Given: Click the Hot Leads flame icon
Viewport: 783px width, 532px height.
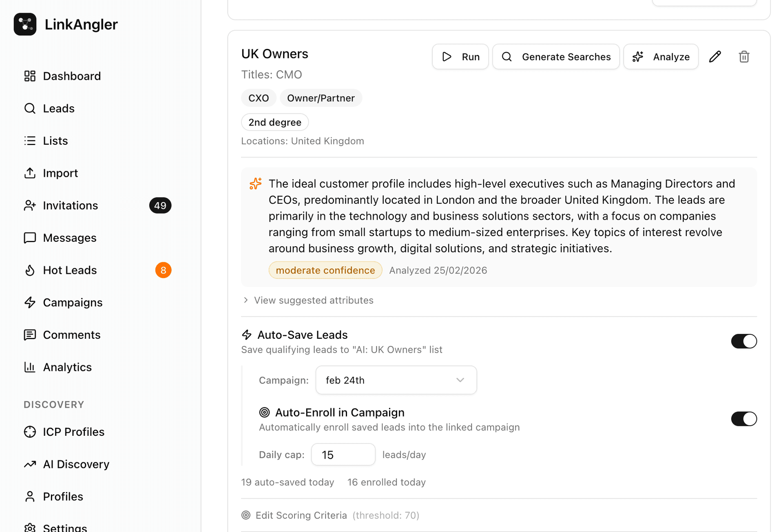Looking at the screenshot, I should [30, 270].
